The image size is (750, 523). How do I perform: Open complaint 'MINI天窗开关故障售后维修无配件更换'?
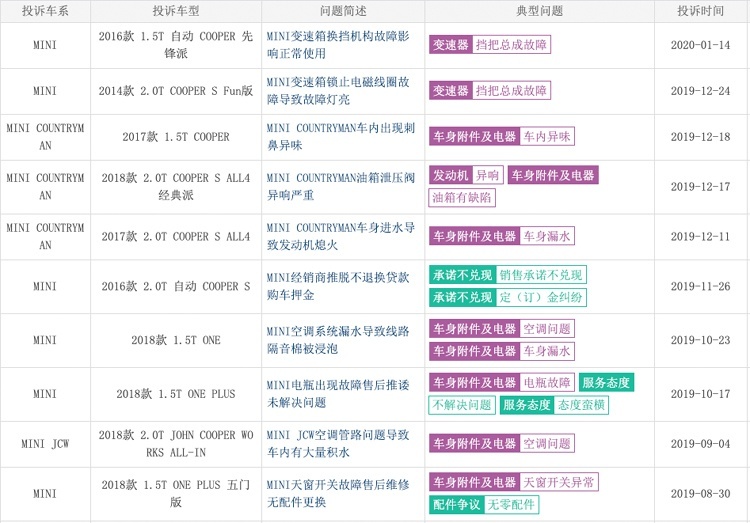[338, 493]
